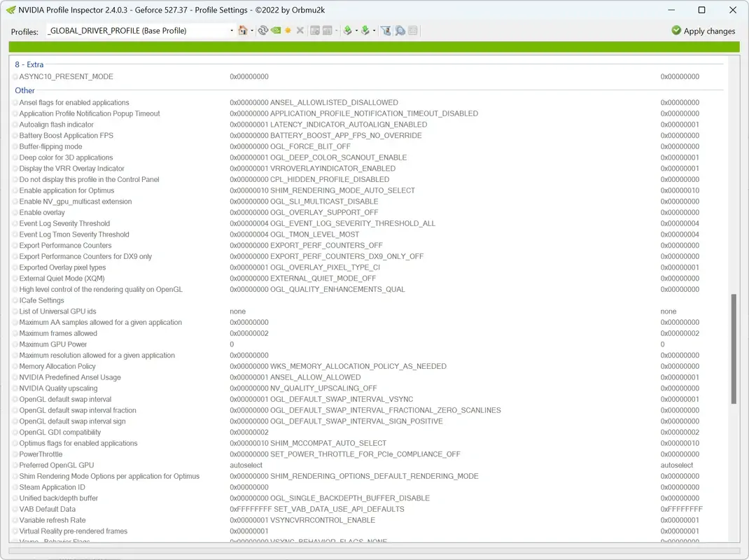749x560 pixels.
Task: Click the add application to profile icon
Action: [315, 30]
